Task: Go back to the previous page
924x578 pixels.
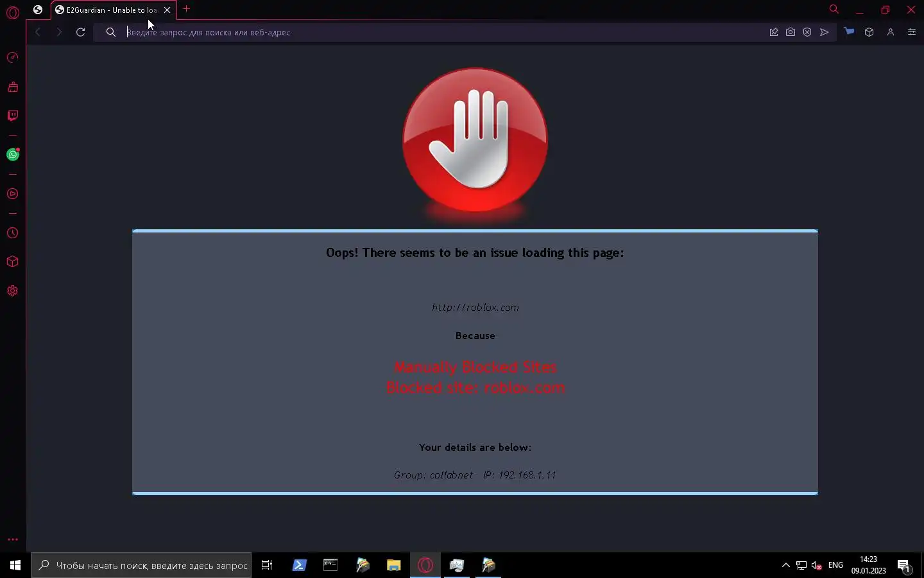Action: (38, 32)
